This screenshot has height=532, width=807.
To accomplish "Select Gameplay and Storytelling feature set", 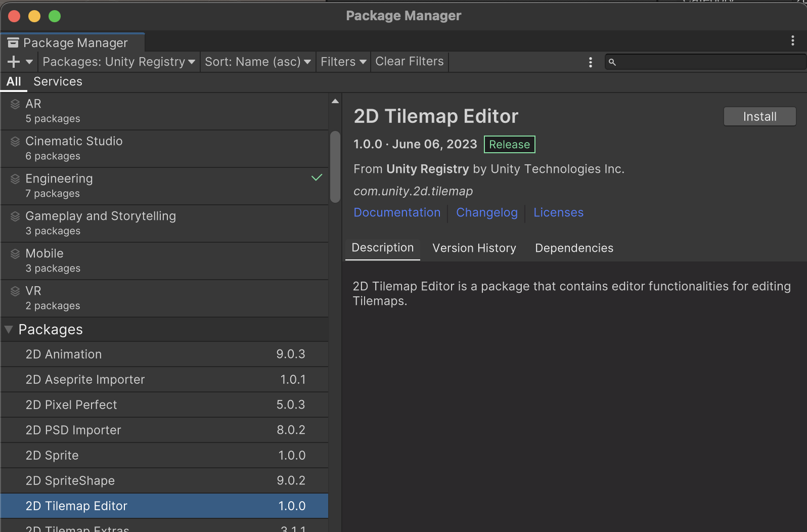I will click(x=164, y=224).
